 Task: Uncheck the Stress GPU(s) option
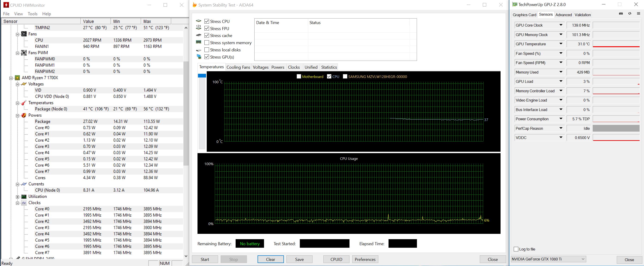pyautogui.click(x=207, y=57)
